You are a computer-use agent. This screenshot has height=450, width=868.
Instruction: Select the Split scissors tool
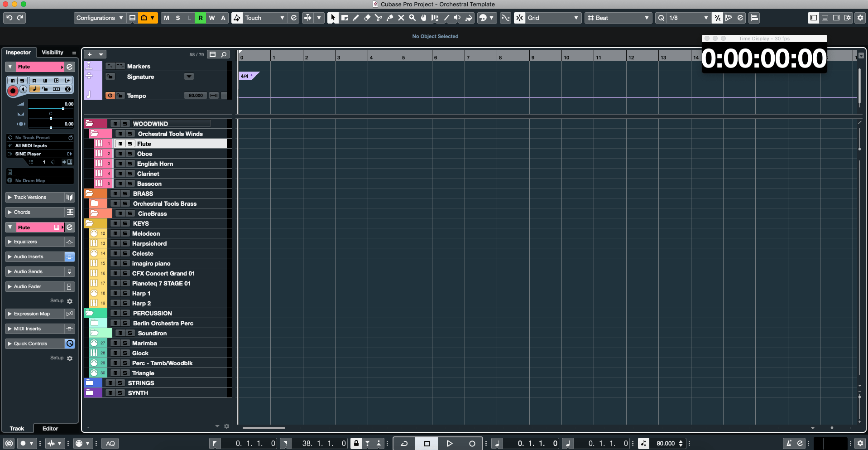tap(379, 18)
